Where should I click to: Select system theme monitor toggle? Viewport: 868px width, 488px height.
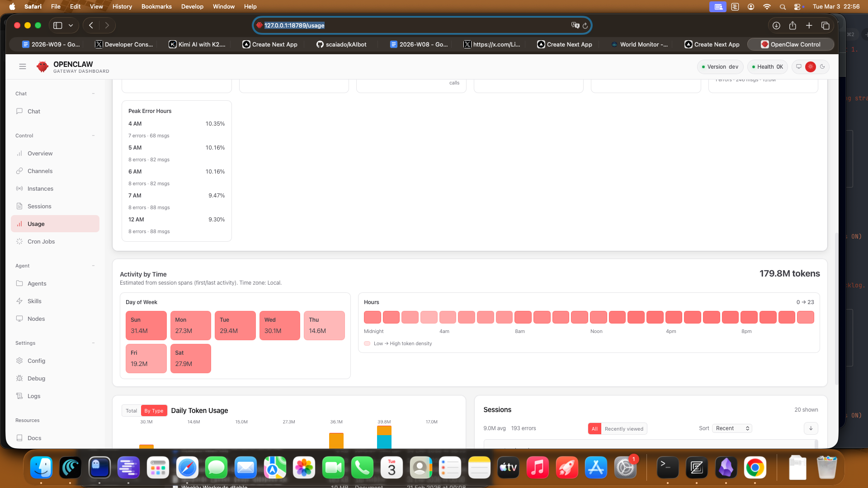point(799,66)
